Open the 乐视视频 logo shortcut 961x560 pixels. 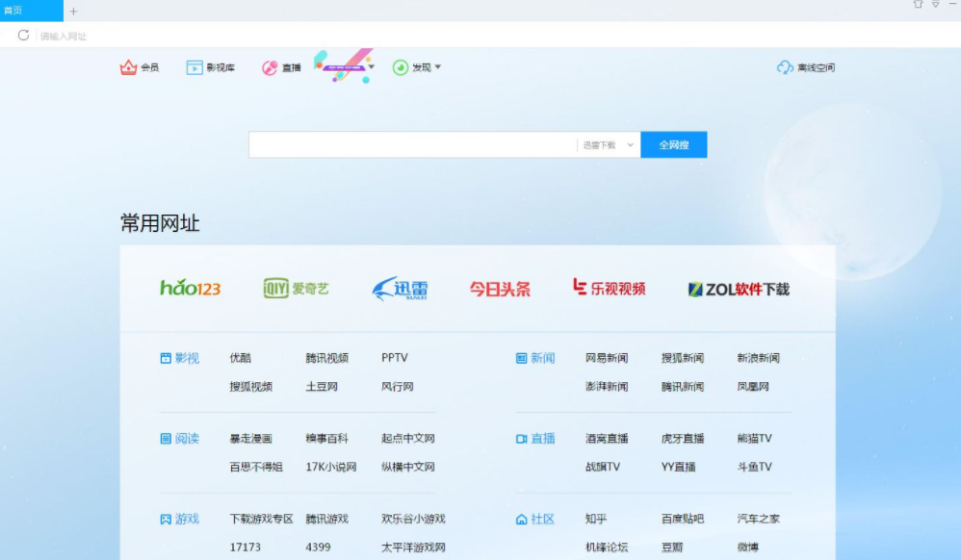pos(609,288)
